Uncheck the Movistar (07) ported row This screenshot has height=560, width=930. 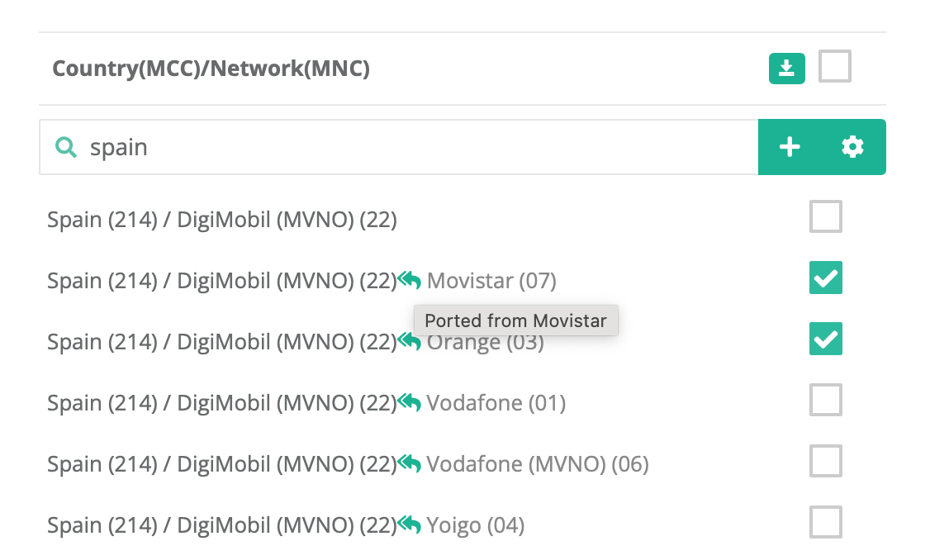pyautogui.click(x=826, y=278)
